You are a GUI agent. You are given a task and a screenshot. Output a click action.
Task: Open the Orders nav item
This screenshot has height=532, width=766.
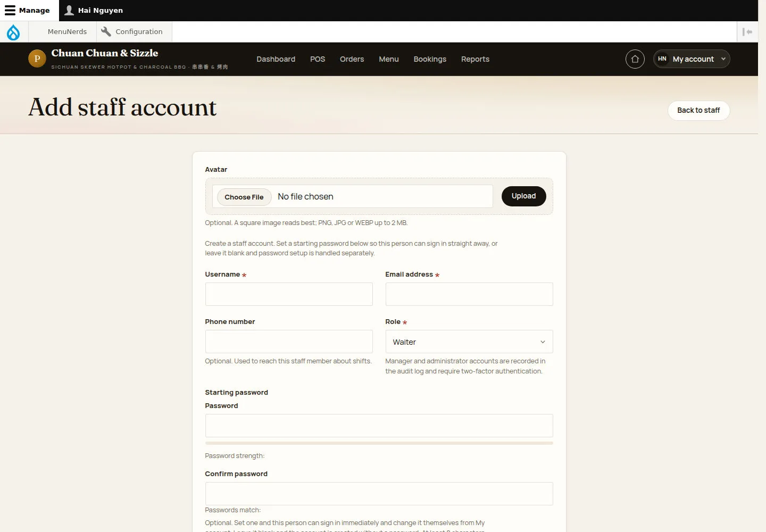pyautogui.click(x=352, y=59)
